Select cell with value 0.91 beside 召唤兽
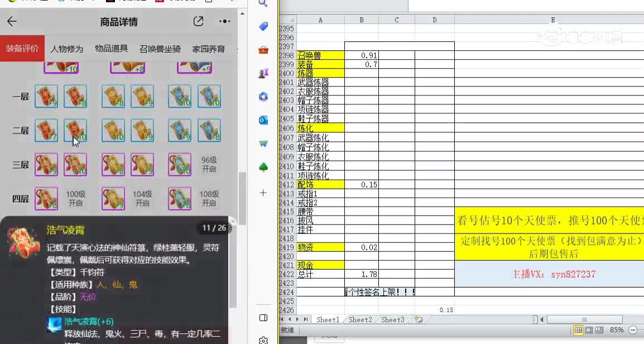Screen dimensions: 644x344 tap(362, 55)
